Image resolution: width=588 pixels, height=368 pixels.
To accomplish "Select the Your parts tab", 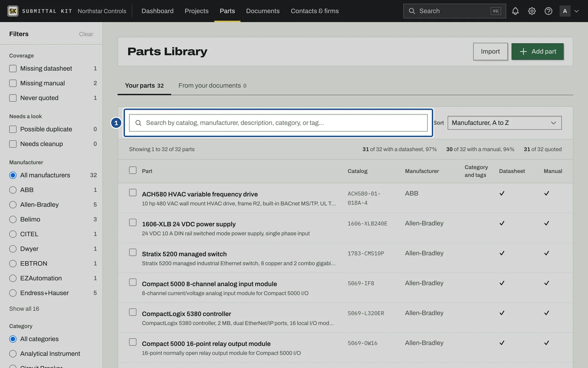I will 144,85.
